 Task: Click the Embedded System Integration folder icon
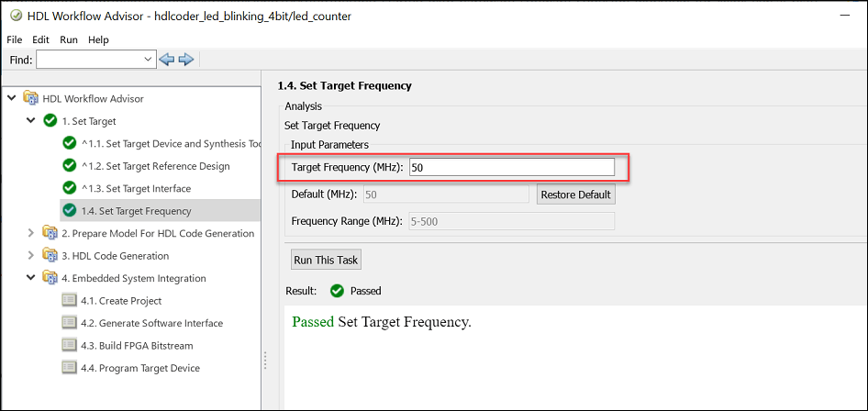(50, 278)
